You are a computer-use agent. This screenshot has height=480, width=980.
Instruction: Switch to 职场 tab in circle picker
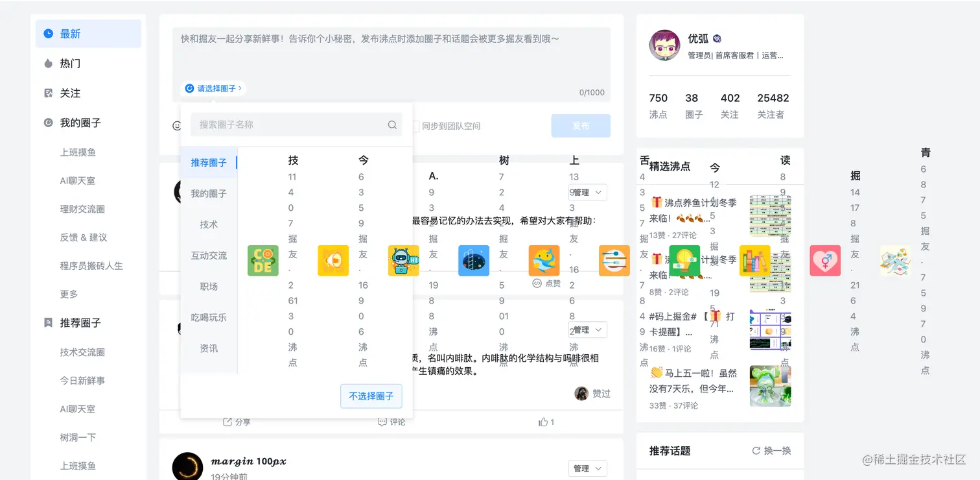pyautogui.click(x=209, y=287)
